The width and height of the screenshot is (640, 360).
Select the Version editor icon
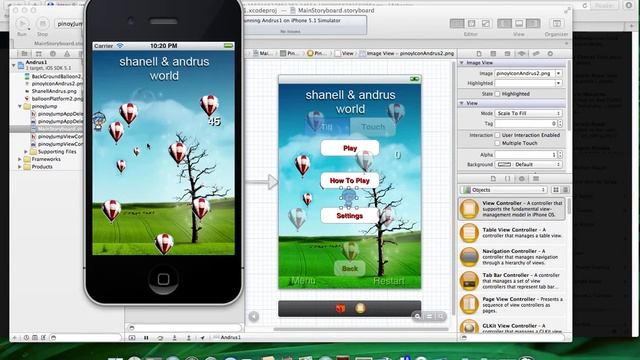[x=486, y=24]
